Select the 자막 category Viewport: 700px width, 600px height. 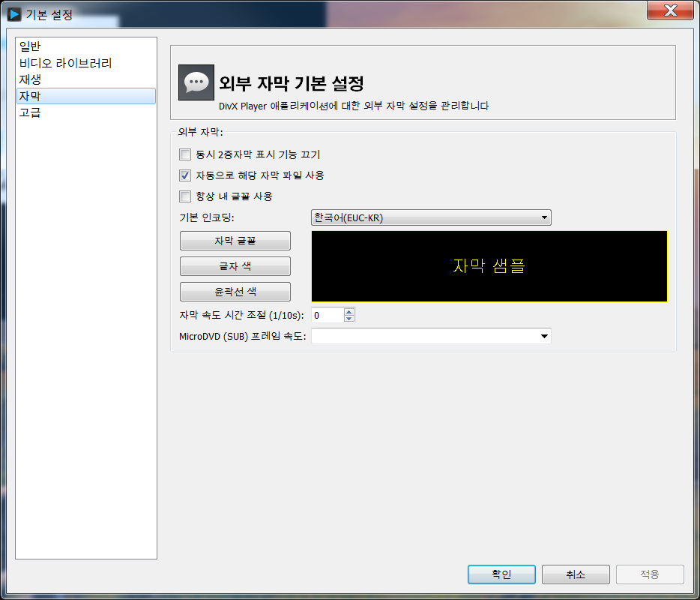pyautogui.click(x=85, y=96)
